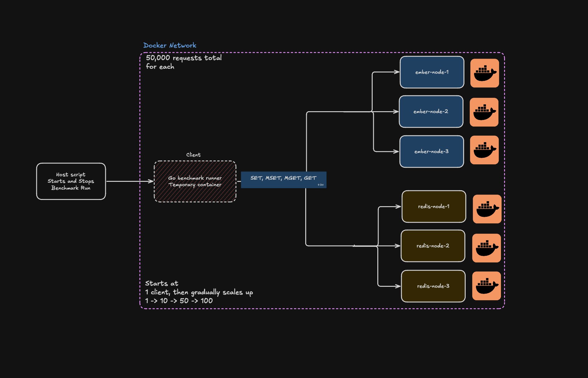588x378 pixels.
Task: Select the ember-node-2 box
Action: pos(431,112)
